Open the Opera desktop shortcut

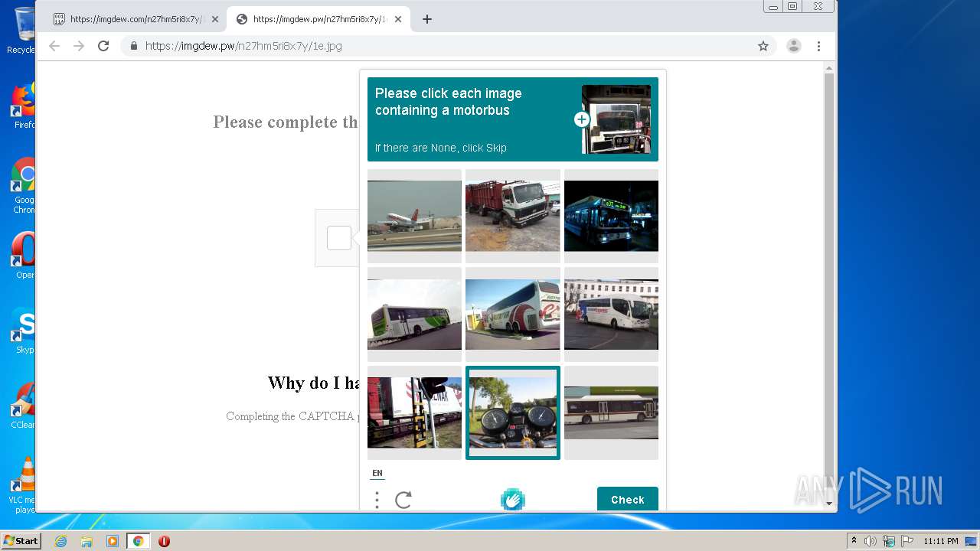click(23, 256)
